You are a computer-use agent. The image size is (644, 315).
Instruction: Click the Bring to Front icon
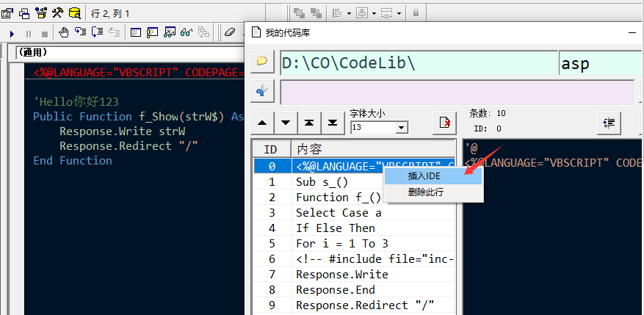300,13
